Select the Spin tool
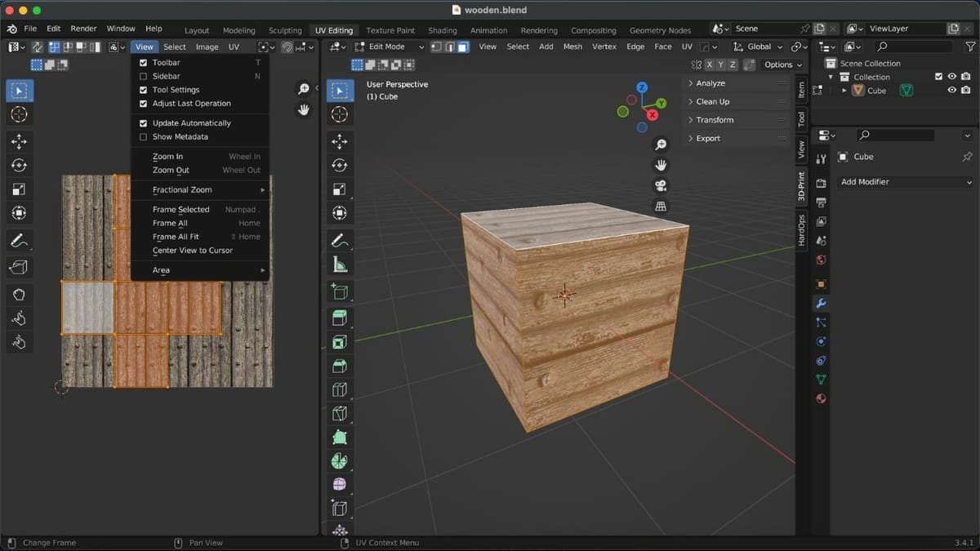This screenshot has height=551, width=980. [340, 461]
